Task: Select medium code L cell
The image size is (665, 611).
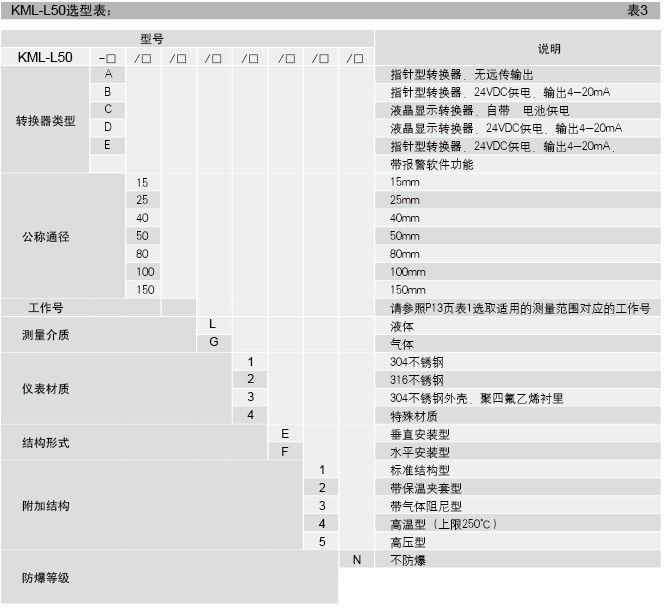Action: 213,325
